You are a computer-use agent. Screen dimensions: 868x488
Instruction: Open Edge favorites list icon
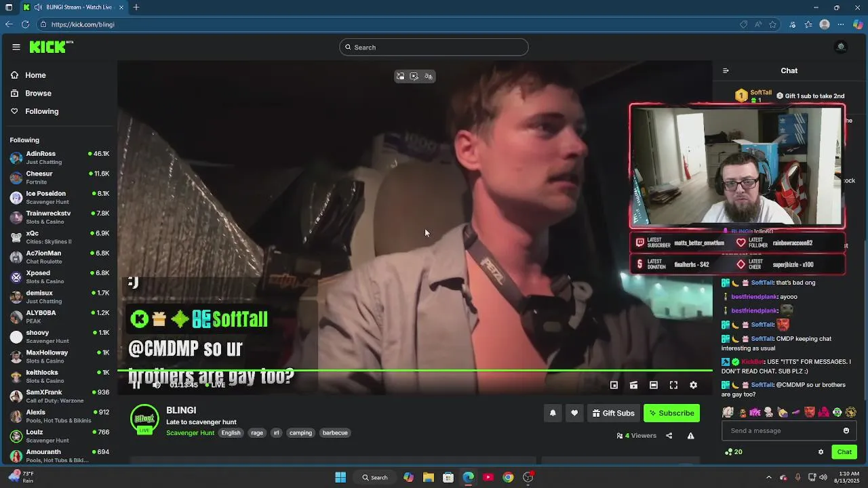(x=808, y=24)
